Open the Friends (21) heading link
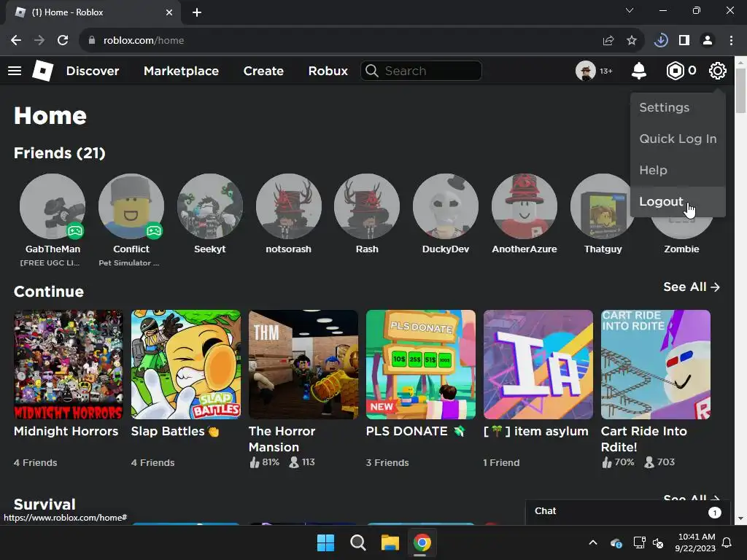The image size is (747, 560). pos(60,153)
